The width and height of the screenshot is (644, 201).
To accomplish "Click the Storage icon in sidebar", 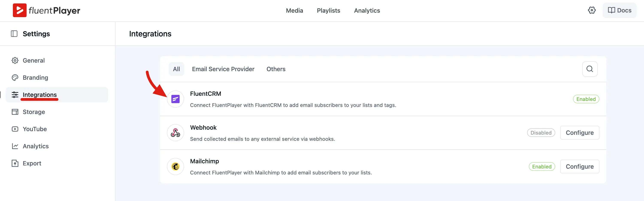I will [15, 112].
